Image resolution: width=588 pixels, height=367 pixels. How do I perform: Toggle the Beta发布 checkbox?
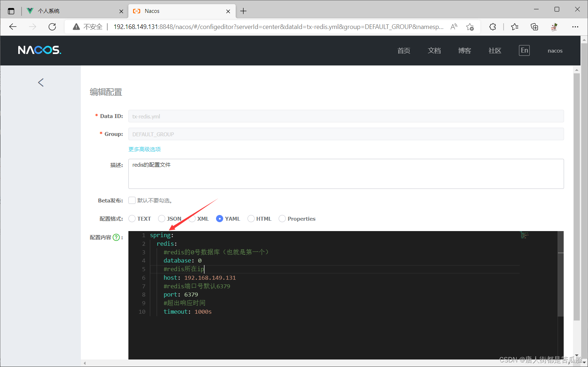click(x=132, y=200)
